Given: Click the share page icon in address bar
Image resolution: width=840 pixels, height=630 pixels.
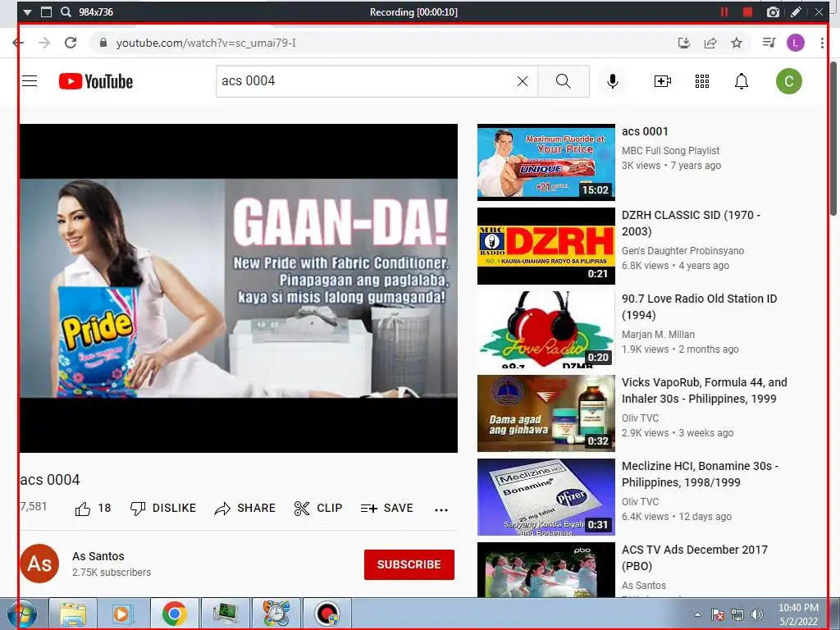Looking at the screenshot, I should coord(710,43).
